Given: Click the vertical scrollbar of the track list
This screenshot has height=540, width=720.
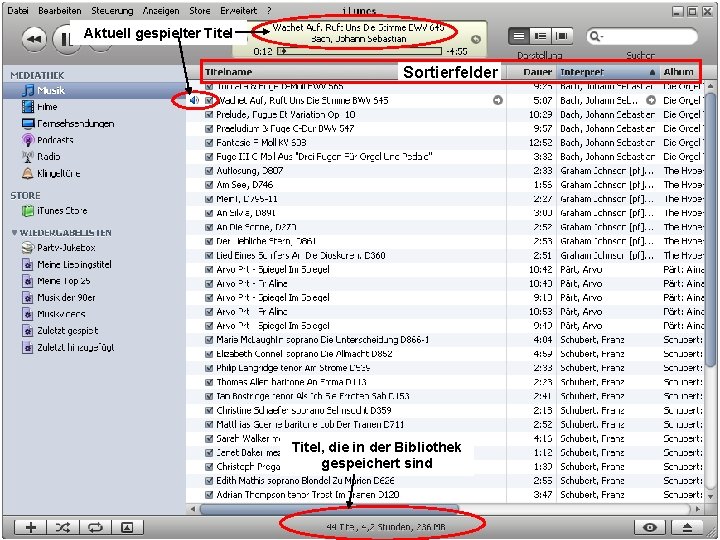Looking at the screenshot, I should coord(711,230).
